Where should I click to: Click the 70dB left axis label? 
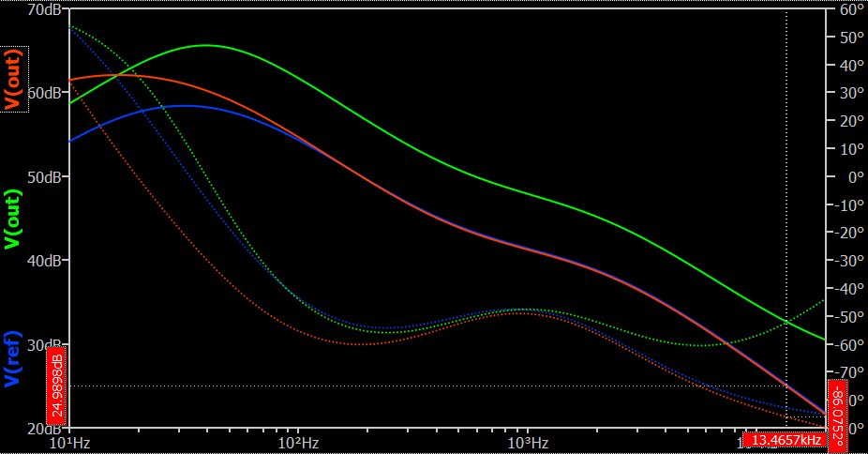[x=44, y=9]
